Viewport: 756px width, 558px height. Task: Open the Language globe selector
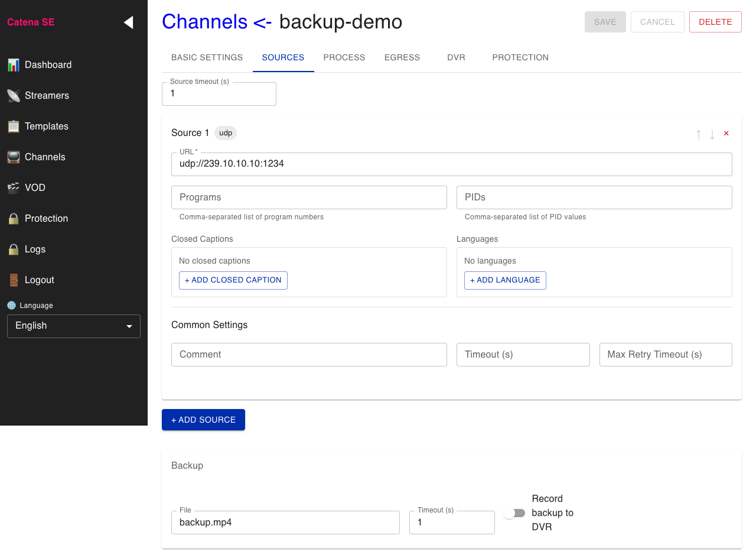pyautogui.click(x=11, y=305)
